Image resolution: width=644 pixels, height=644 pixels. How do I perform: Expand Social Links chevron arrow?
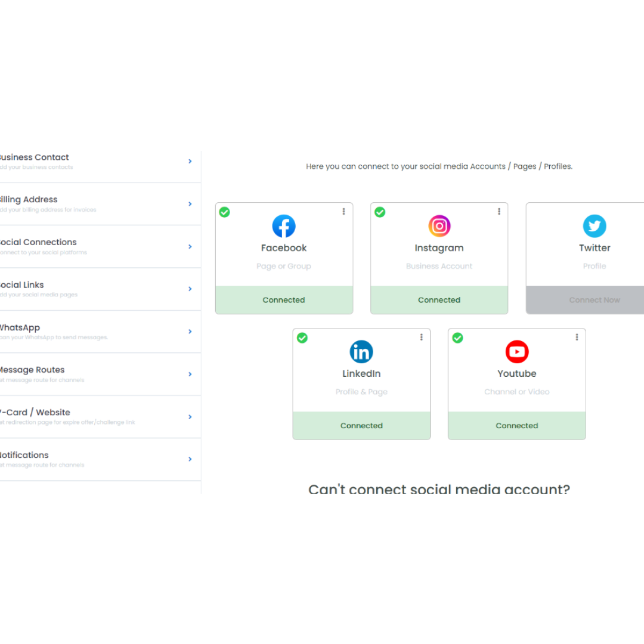[190, 289]
